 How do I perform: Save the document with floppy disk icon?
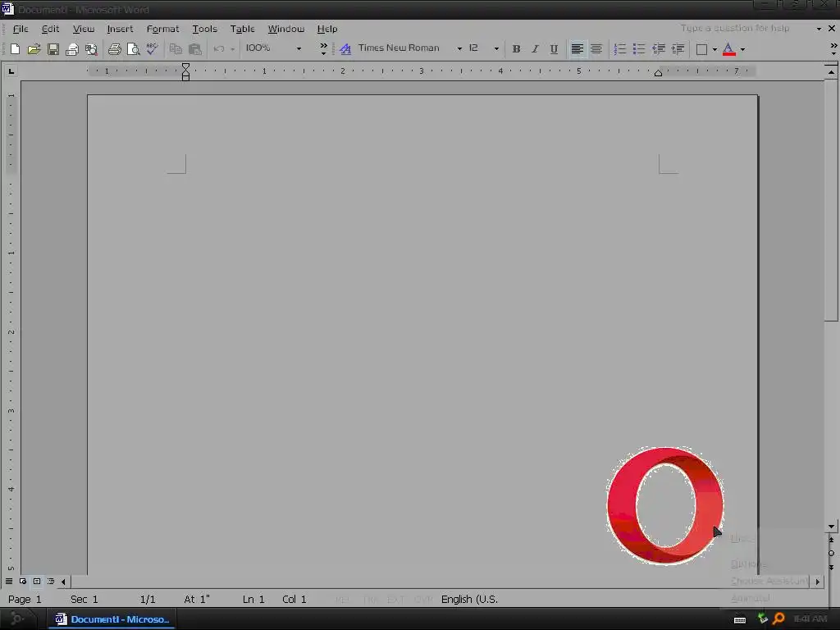click(x=53, y=48)
